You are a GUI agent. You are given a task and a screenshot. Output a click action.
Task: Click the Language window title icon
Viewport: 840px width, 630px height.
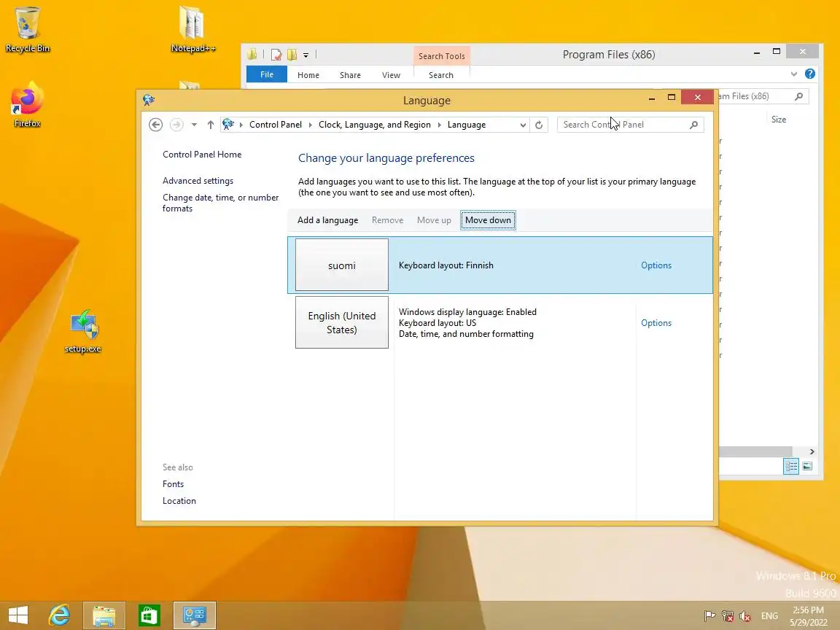149,100
